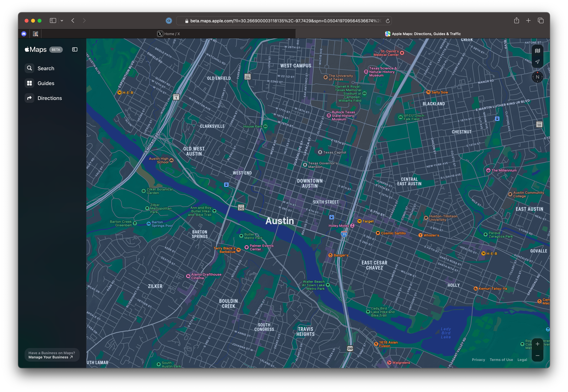Image resolution: width=568 pixels, height=392 pixels.
Task: Click the Safari address bar
Action: [284, 21]
